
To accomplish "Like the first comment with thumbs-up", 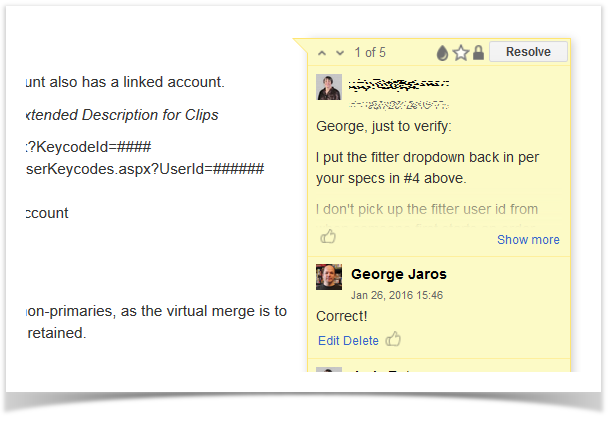I will [x=328, y=237].
